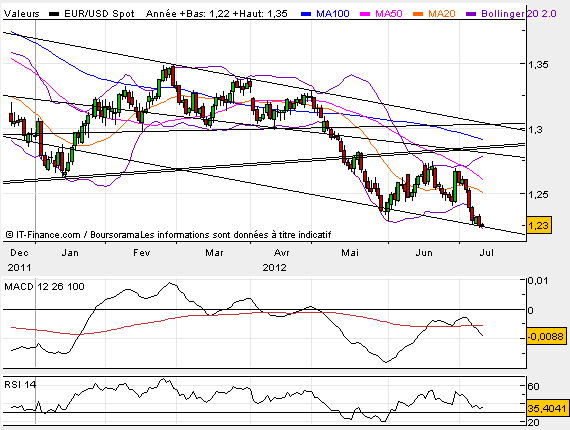Click the 'MA50' legend label
Screen dimensions: 570x430
tap(389, 14)
